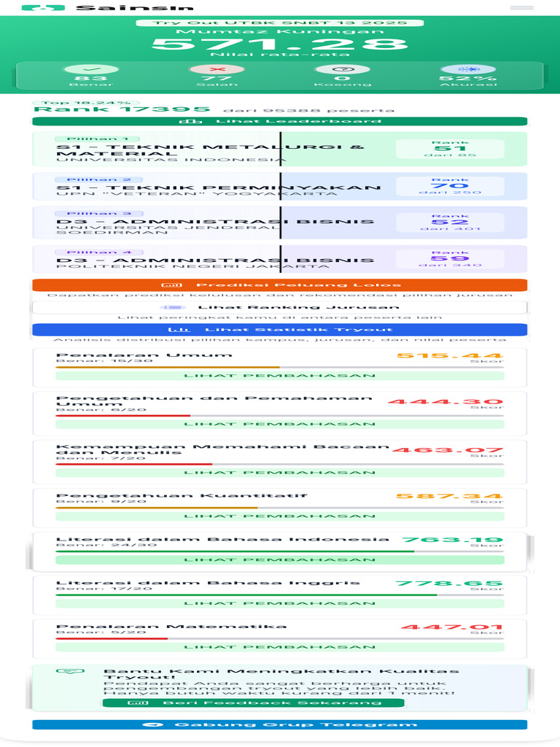Click the Pengetahuan Kuantitatif title text
Viewport: 560px width, 747px height.
pos(182,495)
